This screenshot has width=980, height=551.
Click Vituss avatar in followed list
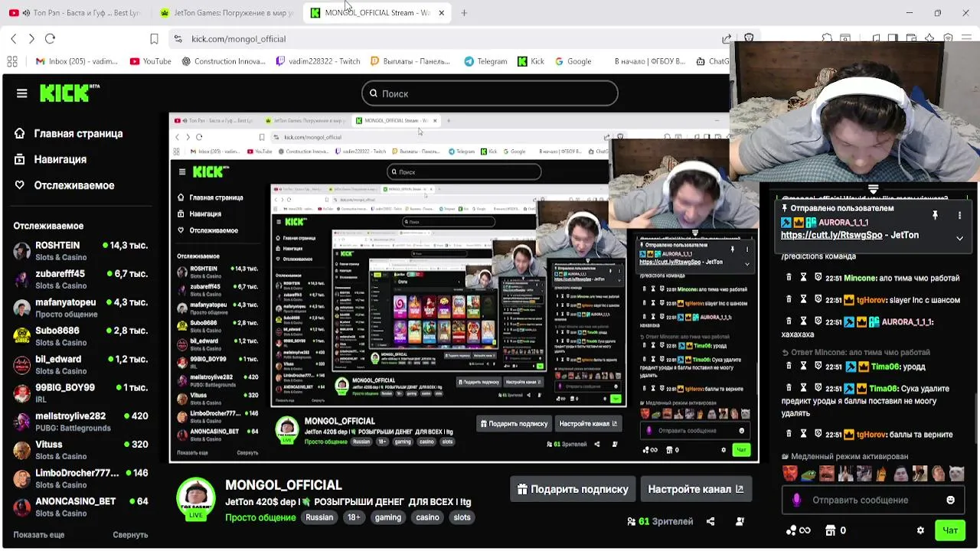pos(22,450)
